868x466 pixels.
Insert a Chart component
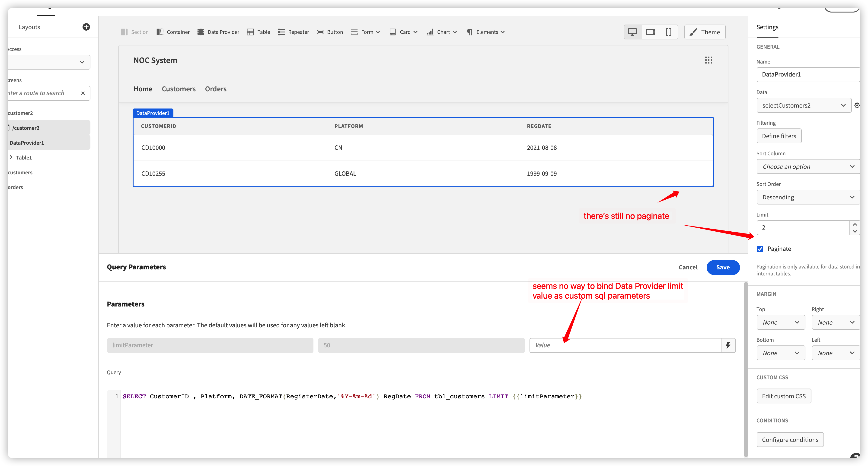tap(441, 32)
